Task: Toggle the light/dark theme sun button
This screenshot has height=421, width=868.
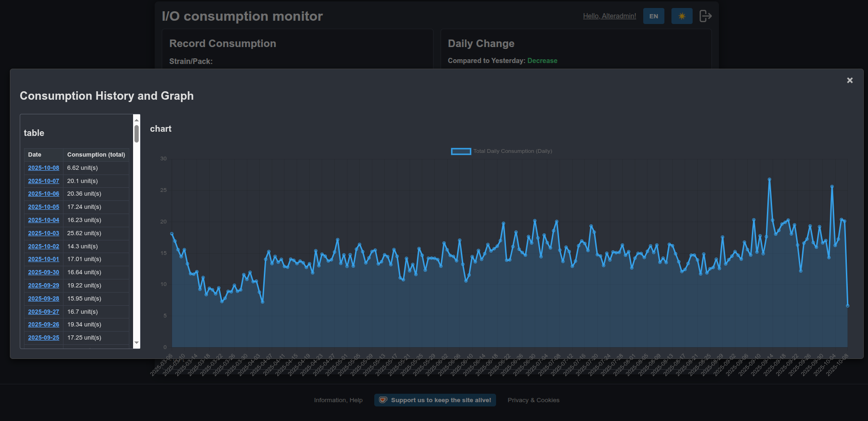Action: (x=682, y=16)
